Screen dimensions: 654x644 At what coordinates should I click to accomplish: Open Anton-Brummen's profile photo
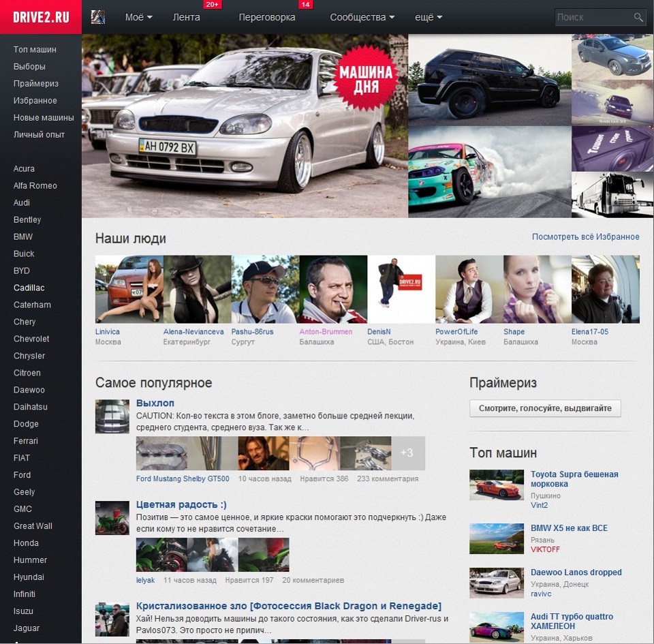[x=333, y=289]
